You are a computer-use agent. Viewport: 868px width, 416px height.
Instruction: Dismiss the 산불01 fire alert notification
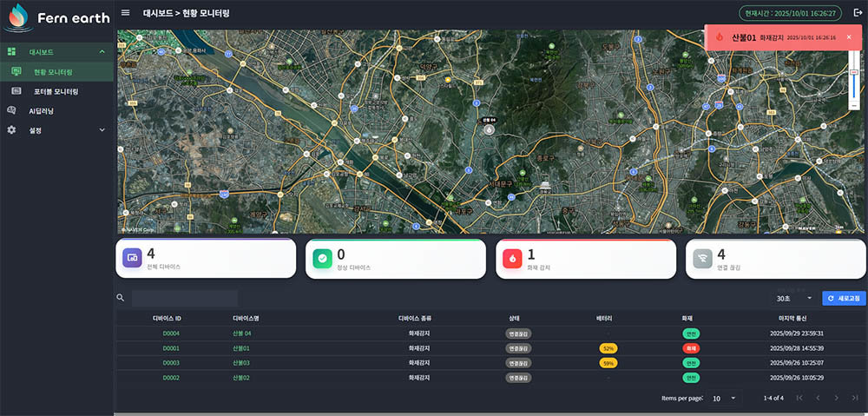coord(849,37)
